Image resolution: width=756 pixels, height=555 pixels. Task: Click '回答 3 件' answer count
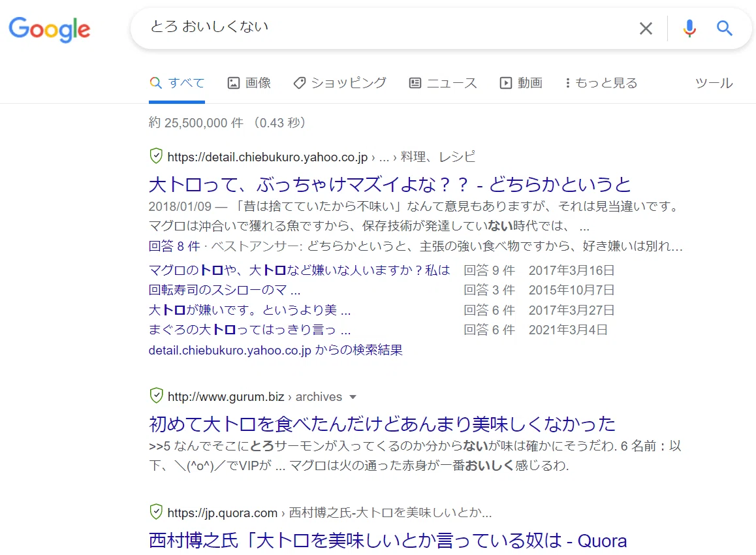[x=490, y=291]
